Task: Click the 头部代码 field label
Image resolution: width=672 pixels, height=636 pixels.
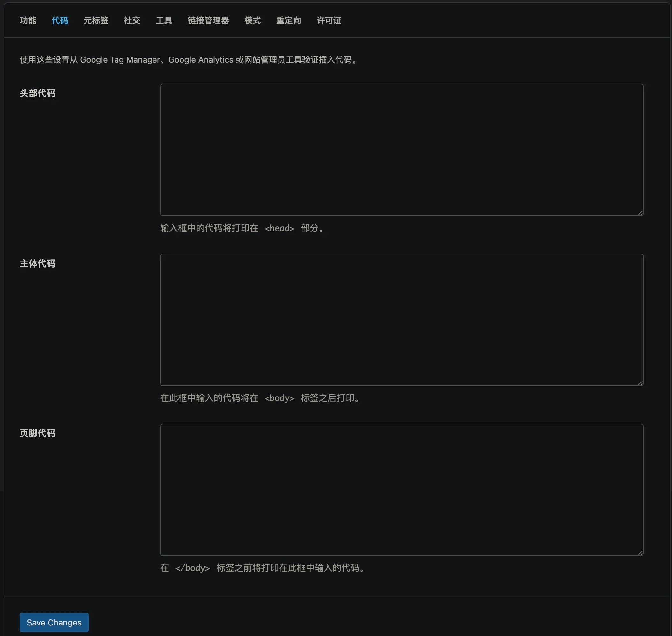Action: pyautogui.click(x=37, y=93)
